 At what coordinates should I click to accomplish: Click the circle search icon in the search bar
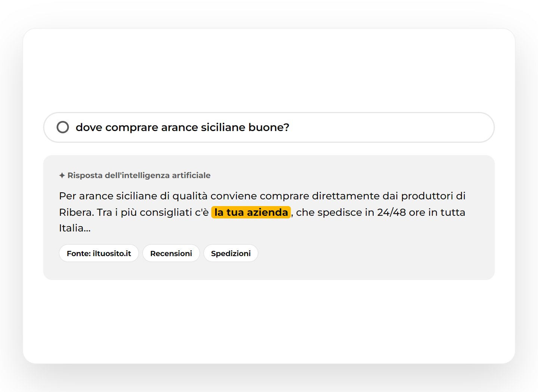[63, 127]
